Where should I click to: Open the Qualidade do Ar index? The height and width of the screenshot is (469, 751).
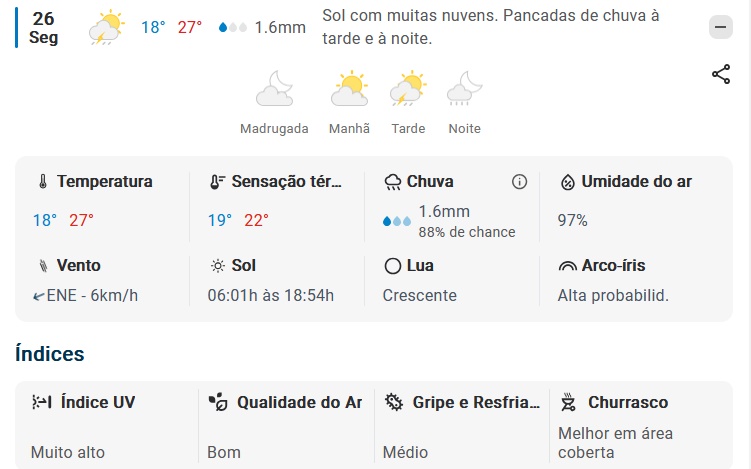click(x=285, y=425)
